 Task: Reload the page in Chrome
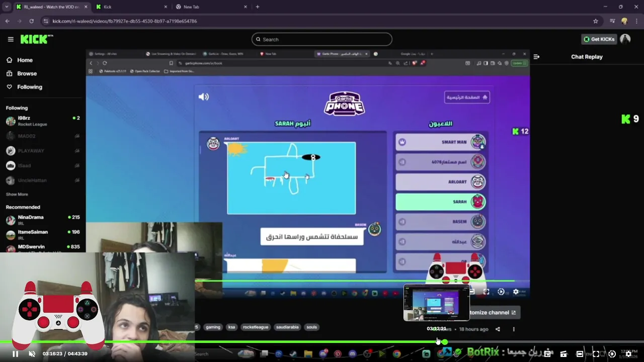31,21
